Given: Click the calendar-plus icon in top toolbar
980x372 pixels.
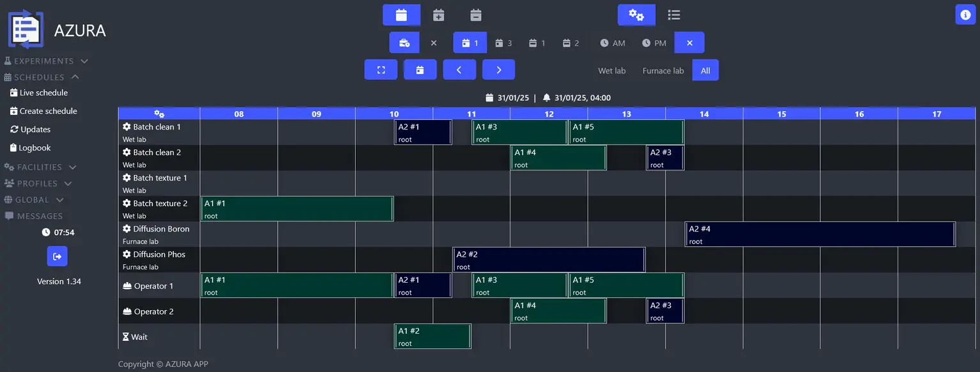Looking at the screenshot, I should click(x=438, y=15).
